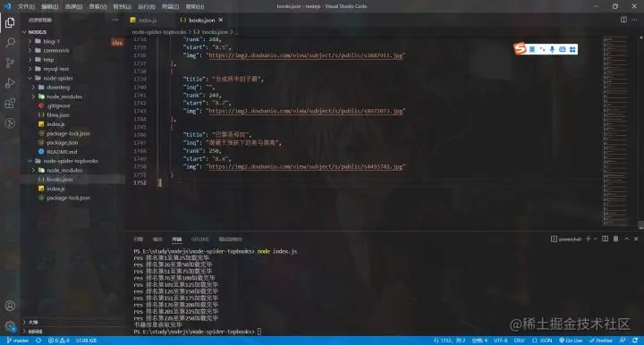Open the 查看 menu

[97, 6]
